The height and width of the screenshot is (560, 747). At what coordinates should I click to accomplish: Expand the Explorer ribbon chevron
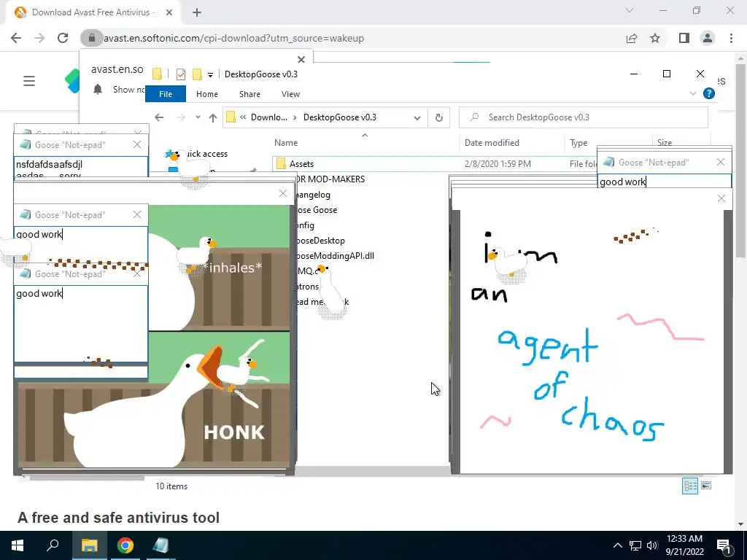click(x=693, y=94)
